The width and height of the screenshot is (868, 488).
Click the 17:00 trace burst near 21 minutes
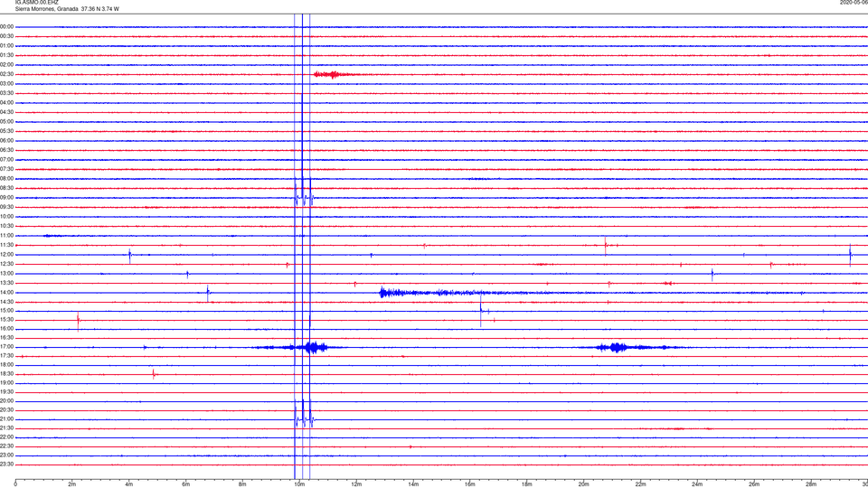point(631,347)
